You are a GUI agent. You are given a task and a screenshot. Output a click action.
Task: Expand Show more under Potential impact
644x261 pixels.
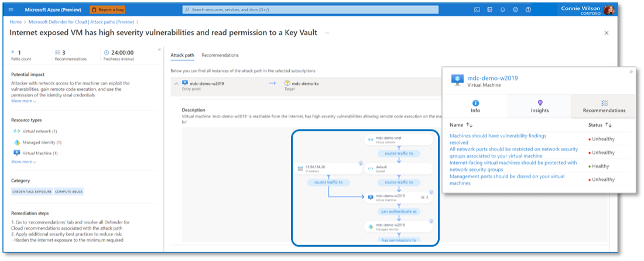click(23, 101)
